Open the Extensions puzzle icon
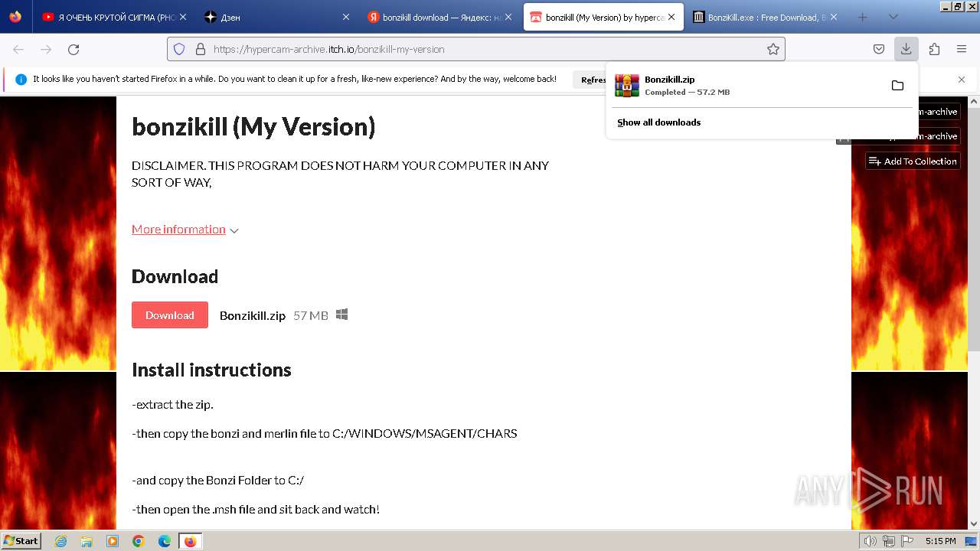 934,49
